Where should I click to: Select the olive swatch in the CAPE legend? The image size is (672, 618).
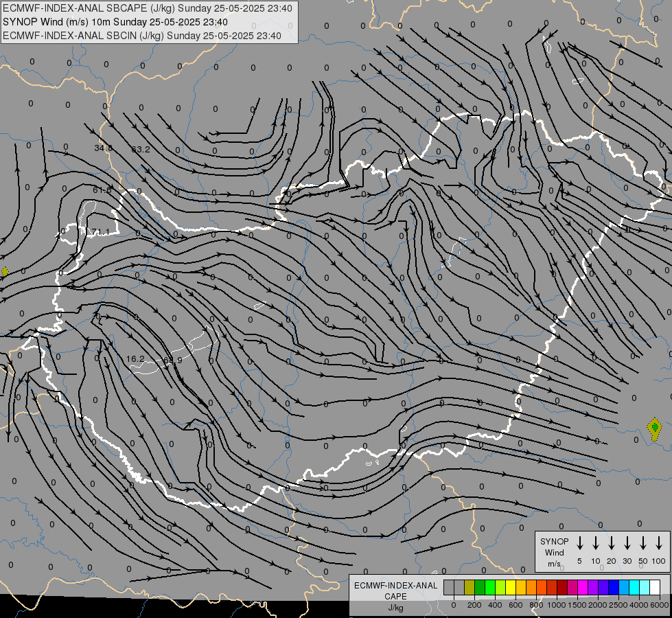(470, 587)
